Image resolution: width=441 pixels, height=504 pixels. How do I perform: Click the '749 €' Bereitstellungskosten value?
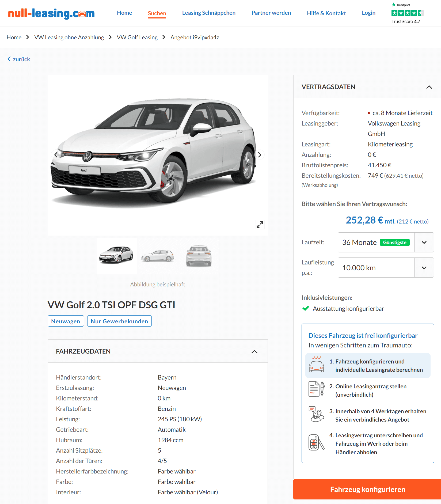click(375, 176)
